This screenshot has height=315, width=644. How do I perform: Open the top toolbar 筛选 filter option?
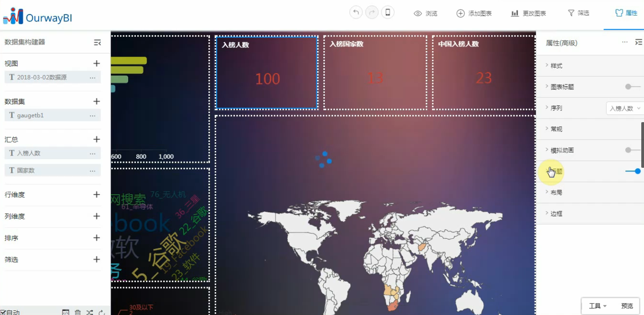(578, 13)
